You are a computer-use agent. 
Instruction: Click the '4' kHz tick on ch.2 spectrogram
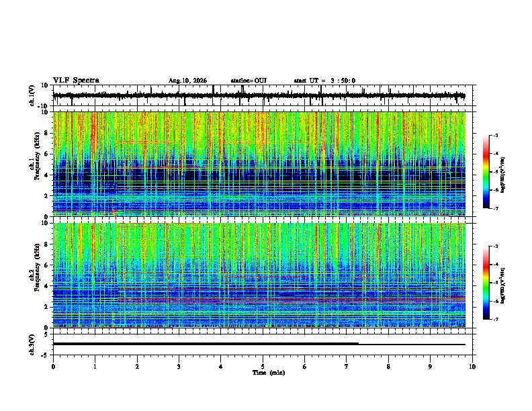(x=47, y=286)
